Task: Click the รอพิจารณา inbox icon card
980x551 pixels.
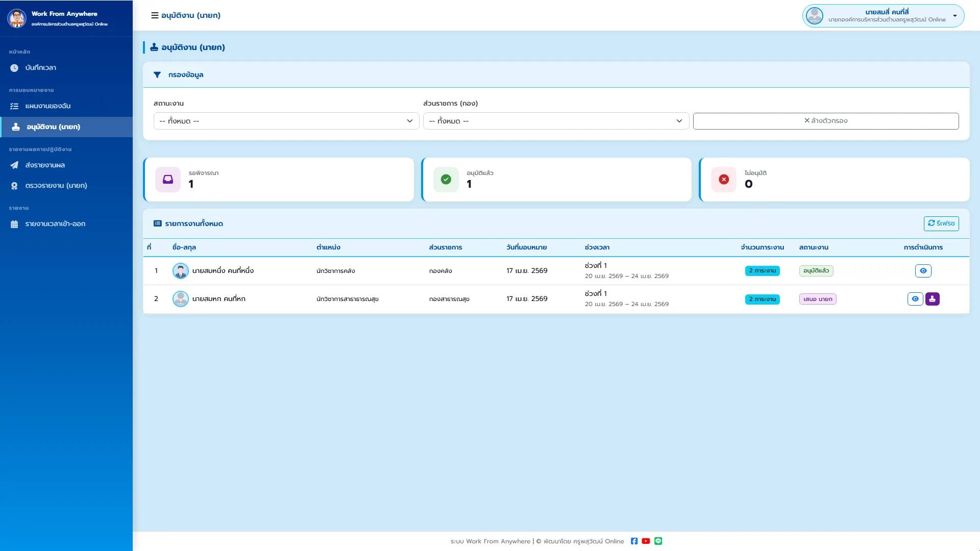Action: tap(168, 180)
